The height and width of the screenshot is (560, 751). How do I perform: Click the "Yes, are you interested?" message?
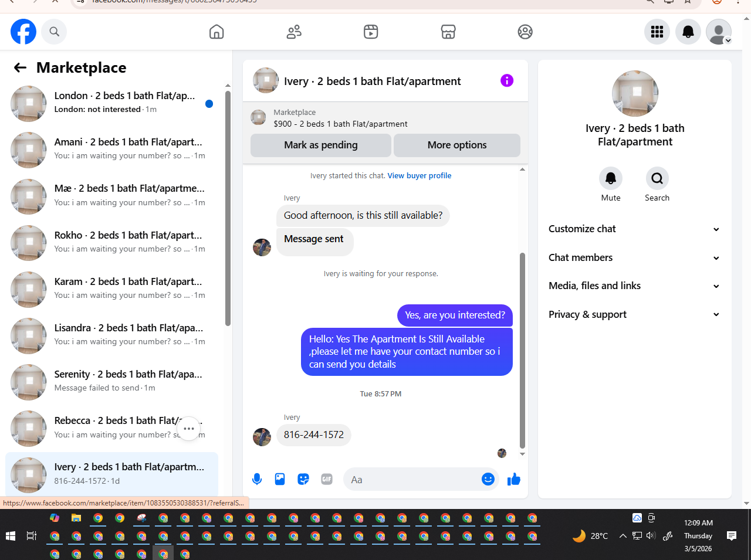click(455, 315)
